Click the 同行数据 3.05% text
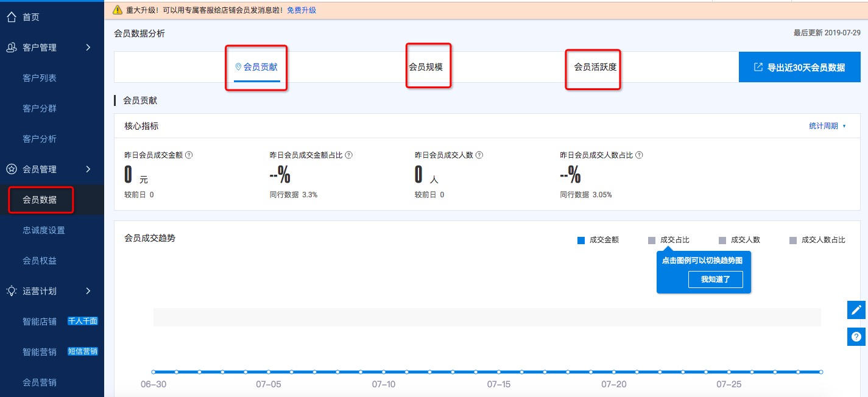This screenshot has height=397, width=868. (586, 195)
